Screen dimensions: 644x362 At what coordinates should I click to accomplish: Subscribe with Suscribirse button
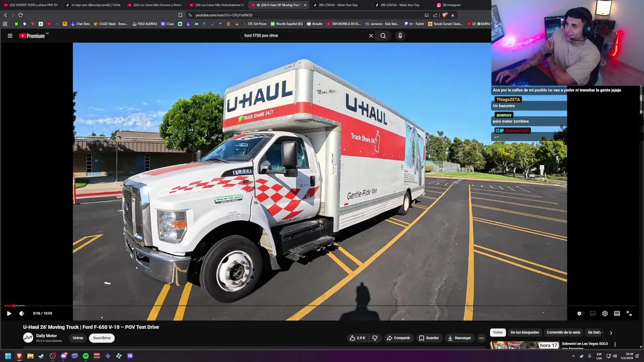(x=102, y=338)
